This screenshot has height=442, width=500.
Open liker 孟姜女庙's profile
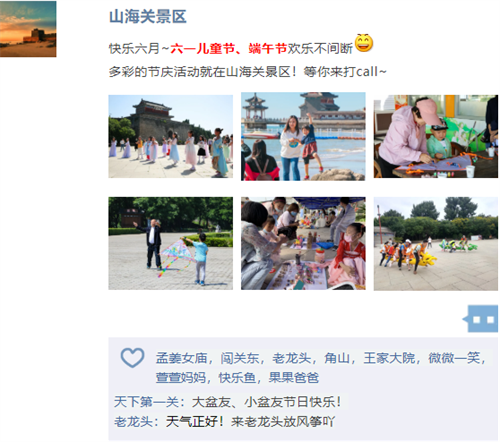[181, 358]
